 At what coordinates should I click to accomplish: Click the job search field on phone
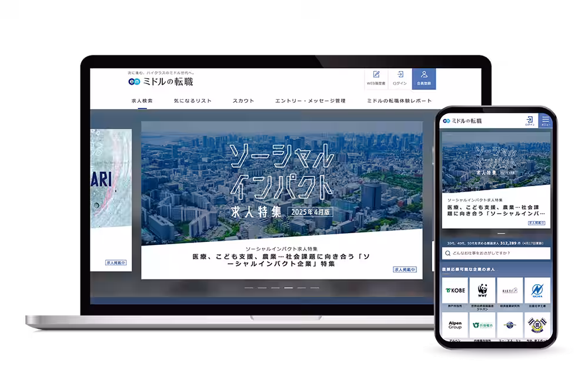point(497,253)
